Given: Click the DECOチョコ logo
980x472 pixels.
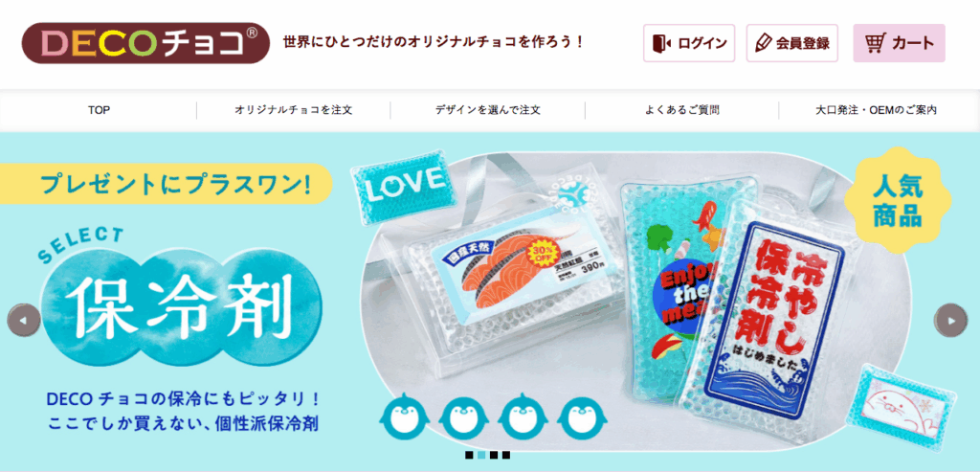Looking at the screenshot, I should pyautogui.click(x=145, y=43).
